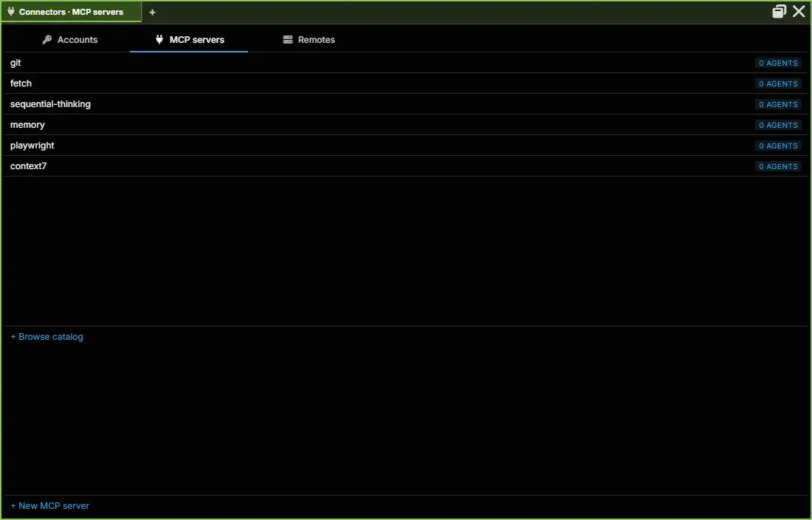Click the 0 AGENTS badge for playwright
Screen dimensions: 812x520
coord(778,146)
